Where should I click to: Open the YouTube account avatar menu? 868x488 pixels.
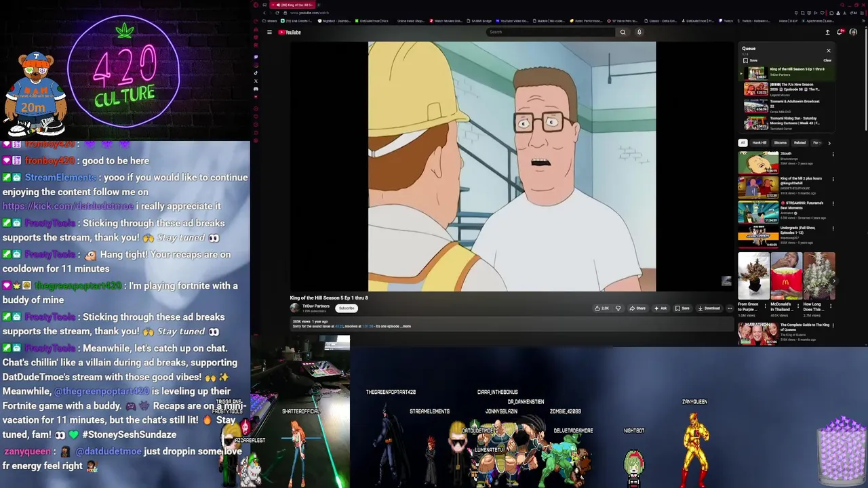click(x=853, y=32)
